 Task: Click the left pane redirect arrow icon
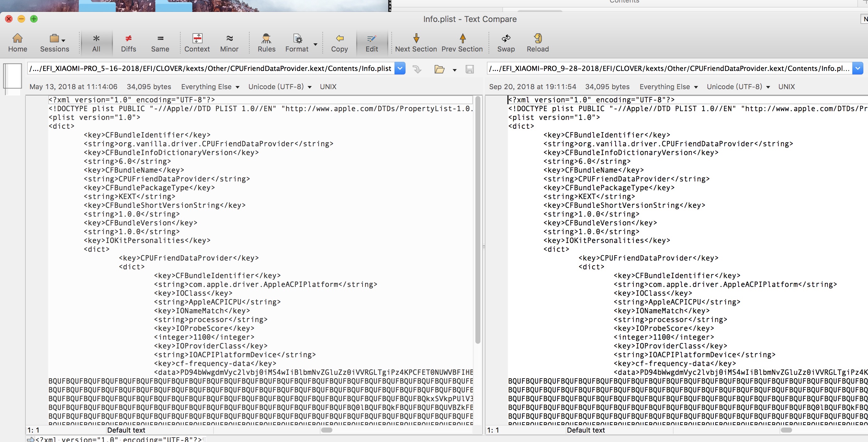(x=417, y=69)
